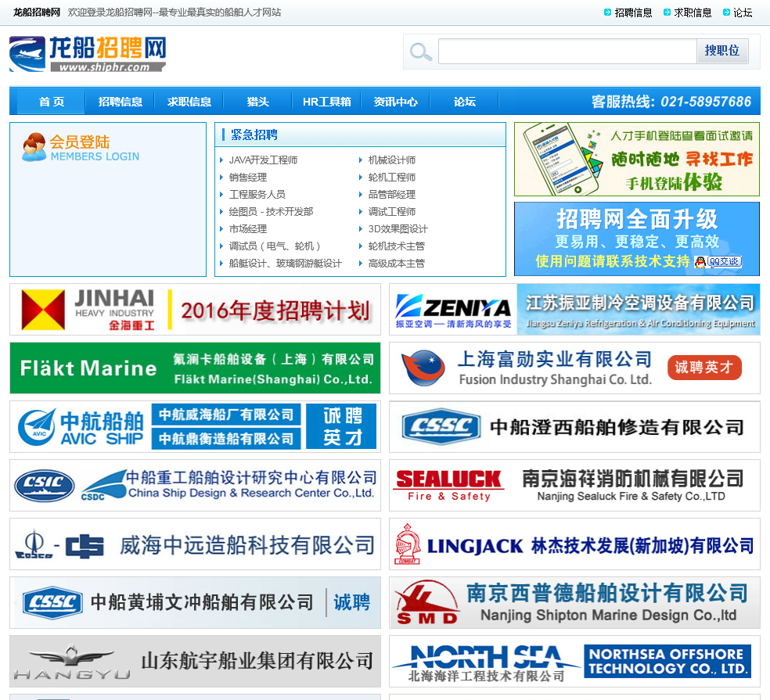
Task: Click the top-bar 招聘信息 link
Action: pyautogui.click(x=634, y=13)
